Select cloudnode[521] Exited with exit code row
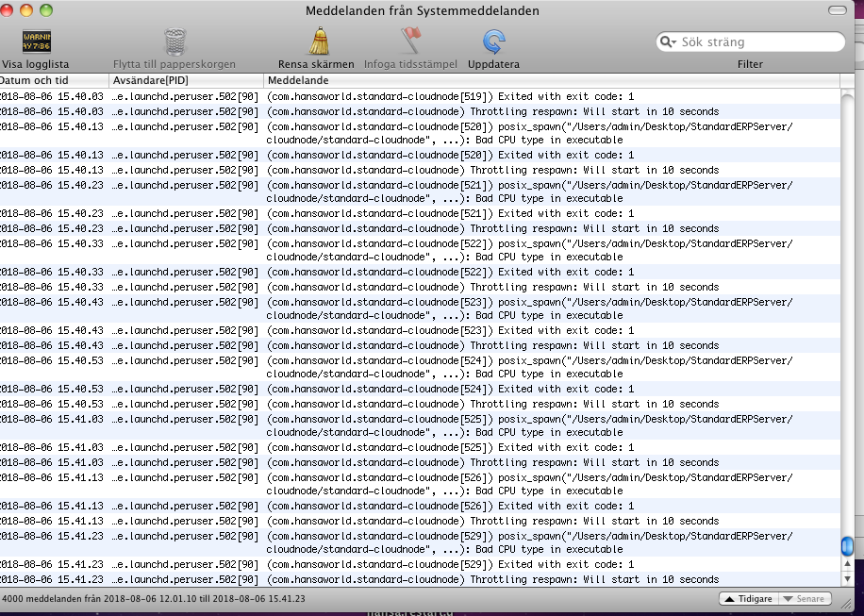This screenshot has height=616, width=864. 420,213
